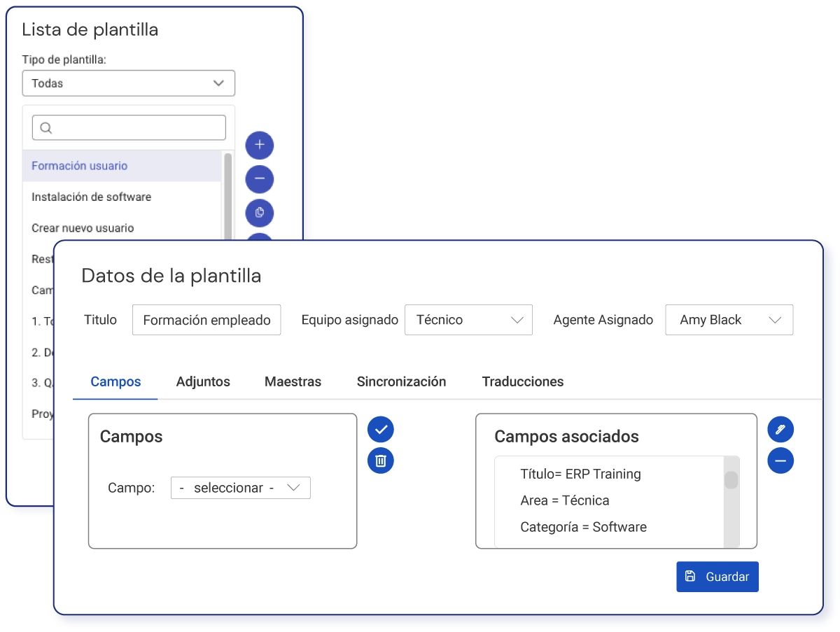Click the magnifier icon in template search
The height and width of the screenshot is (632, 840).
[x=46, y=128]
